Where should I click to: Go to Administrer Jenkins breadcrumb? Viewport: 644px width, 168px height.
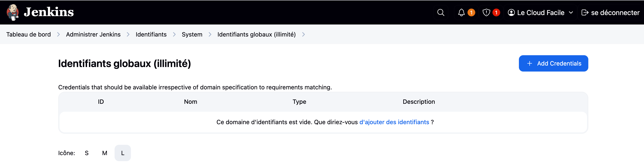[93, 35]
